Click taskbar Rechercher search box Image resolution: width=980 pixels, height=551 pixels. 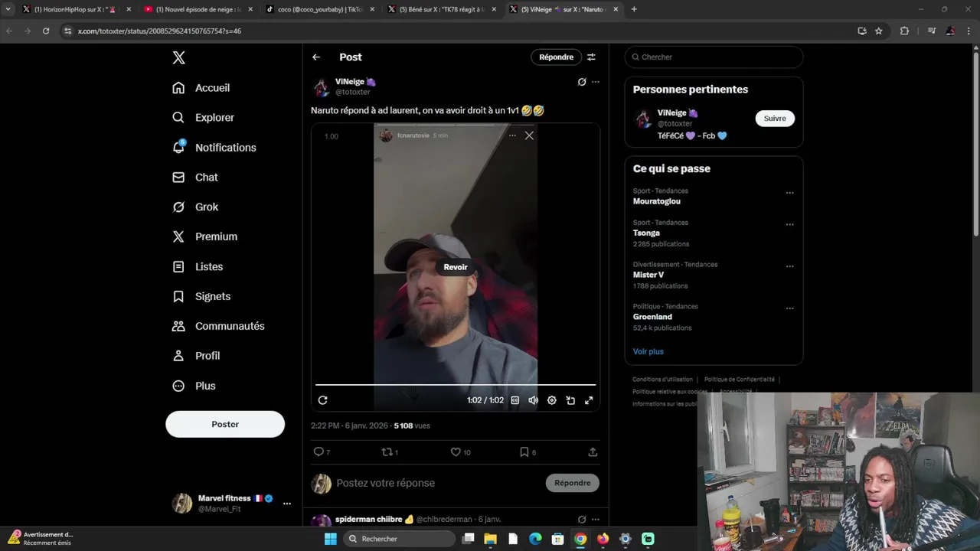(x=399, y=539)
